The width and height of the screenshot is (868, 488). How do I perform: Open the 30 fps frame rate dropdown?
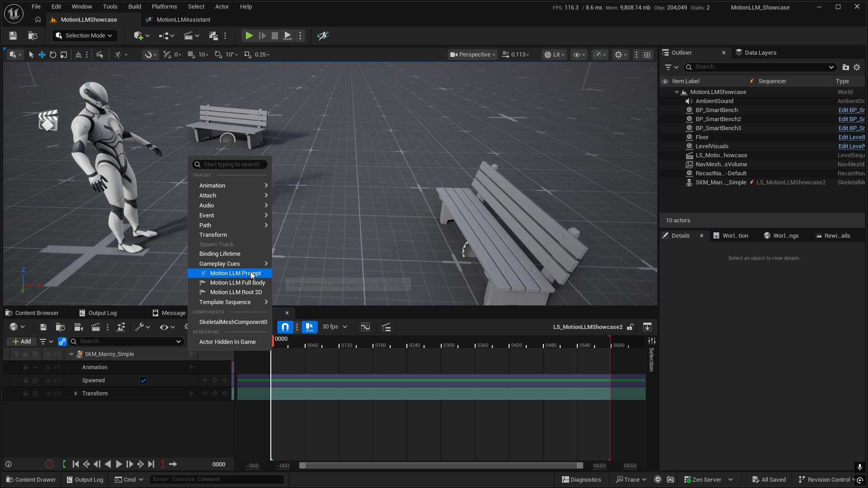[335, 327]
